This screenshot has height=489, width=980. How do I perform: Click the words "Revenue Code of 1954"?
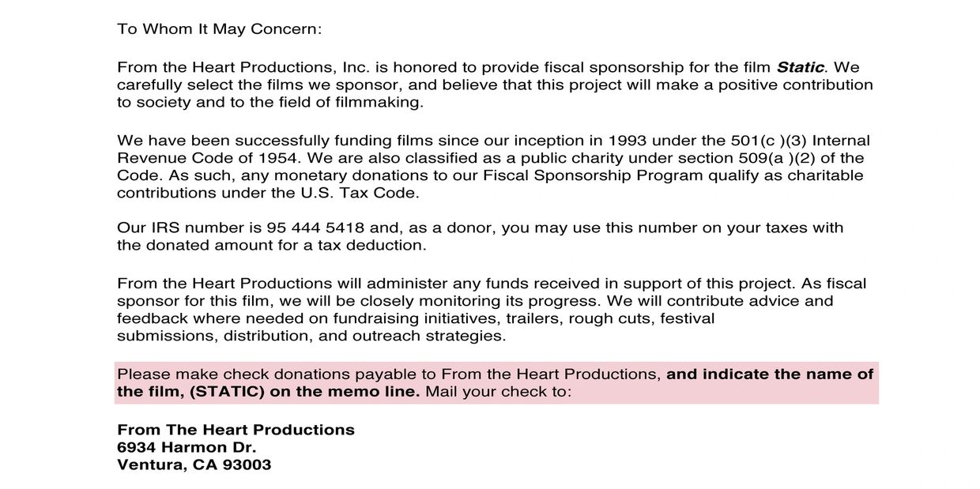[x=203, y=158]
